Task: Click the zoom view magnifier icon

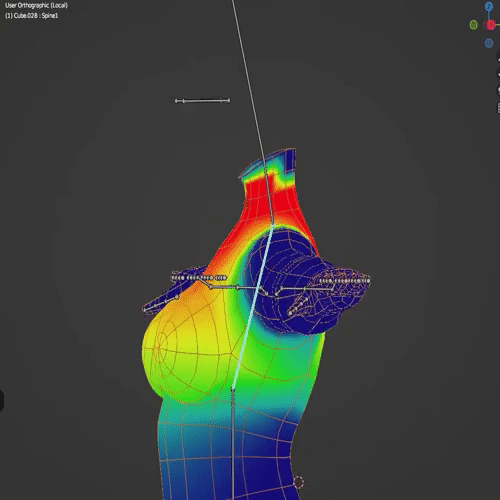Action: pyautogui.click(x=498, y=59)
